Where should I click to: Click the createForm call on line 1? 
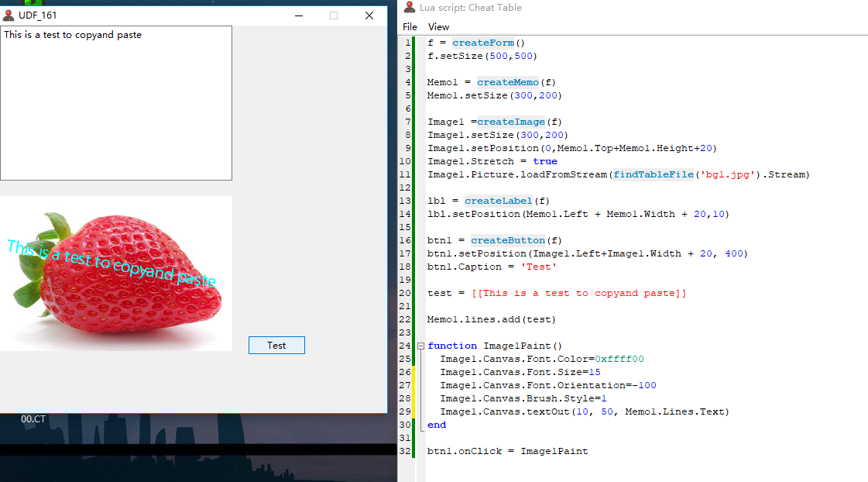click(483, 43)
